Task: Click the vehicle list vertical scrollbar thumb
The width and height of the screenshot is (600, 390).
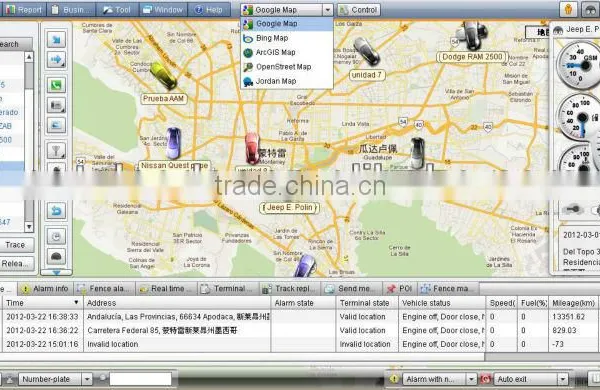Action: [29, 76]
